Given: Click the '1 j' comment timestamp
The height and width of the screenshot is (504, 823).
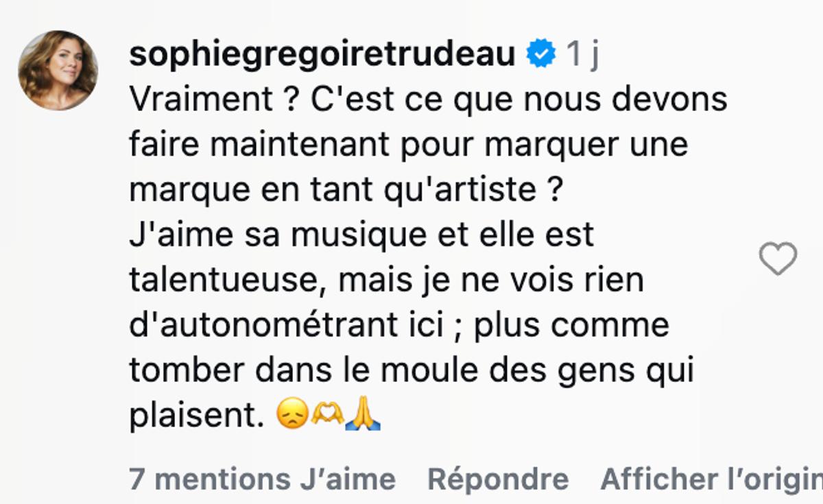Looking at the screenshot, I should click(x=582, y=55).
